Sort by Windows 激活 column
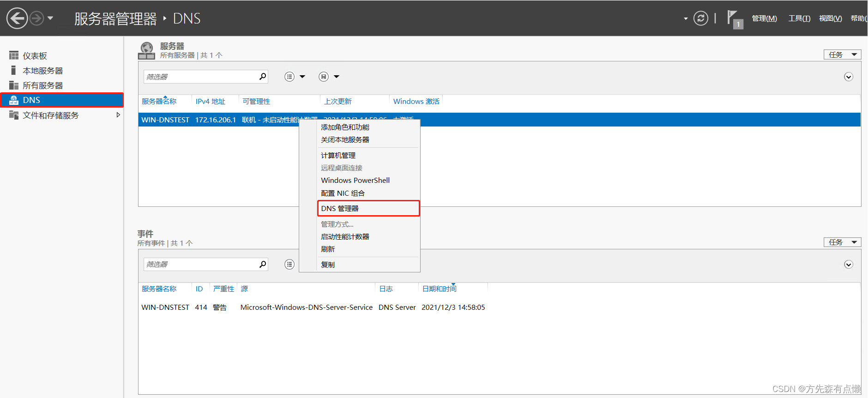 pyautogui.click(x=416, y=101)
